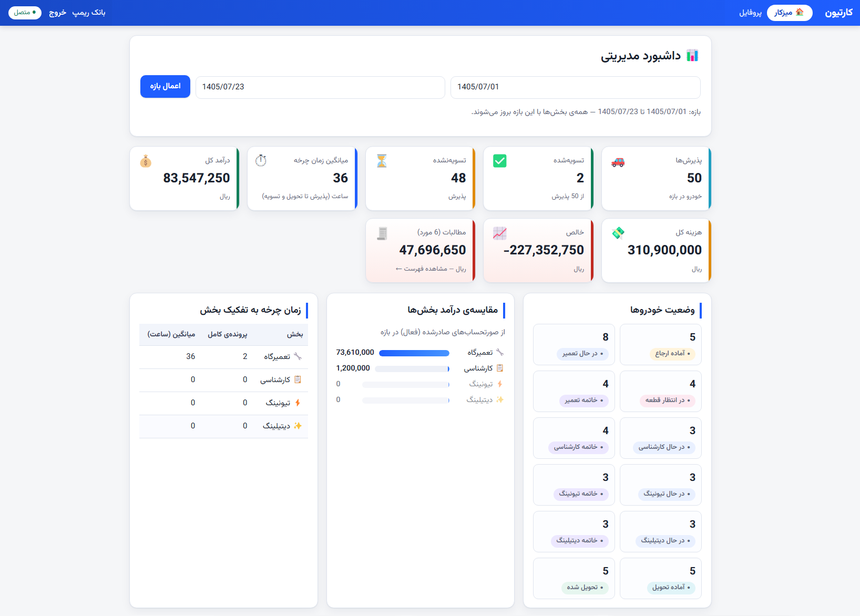Click the dashboard bar chart icon

pyautogui.click(x=692, y=56)
